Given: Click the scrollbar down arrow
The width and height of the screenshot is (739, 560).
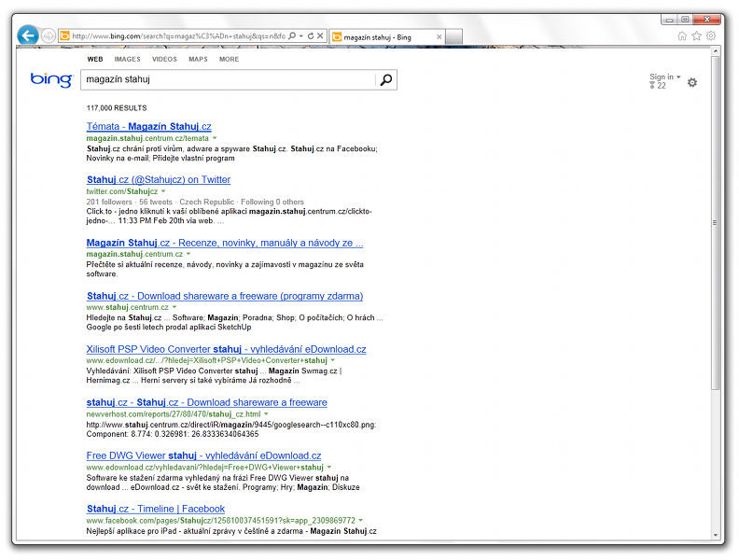Looking at the screenshot, I should coord(716,536).
